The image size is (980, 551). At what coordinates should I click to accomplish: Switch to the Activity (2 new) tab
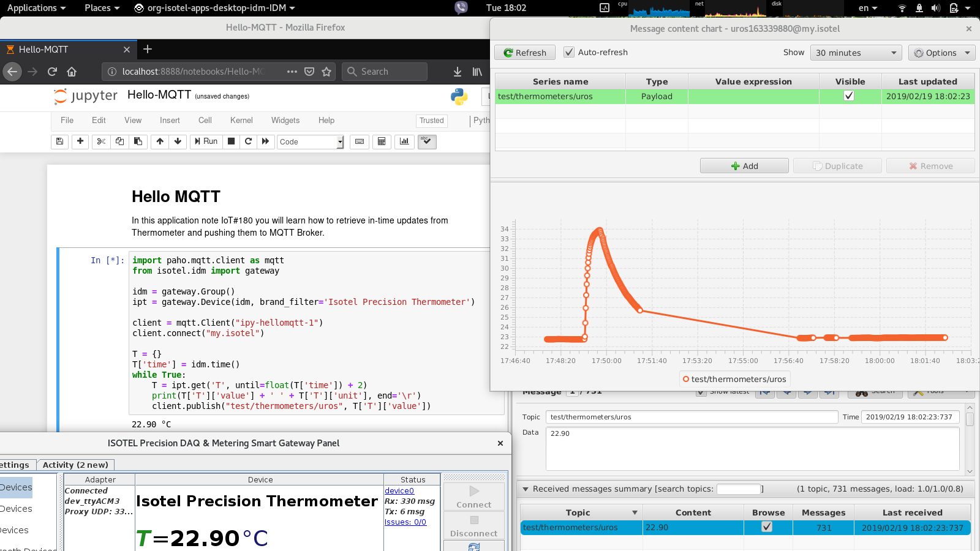point(75,465)
